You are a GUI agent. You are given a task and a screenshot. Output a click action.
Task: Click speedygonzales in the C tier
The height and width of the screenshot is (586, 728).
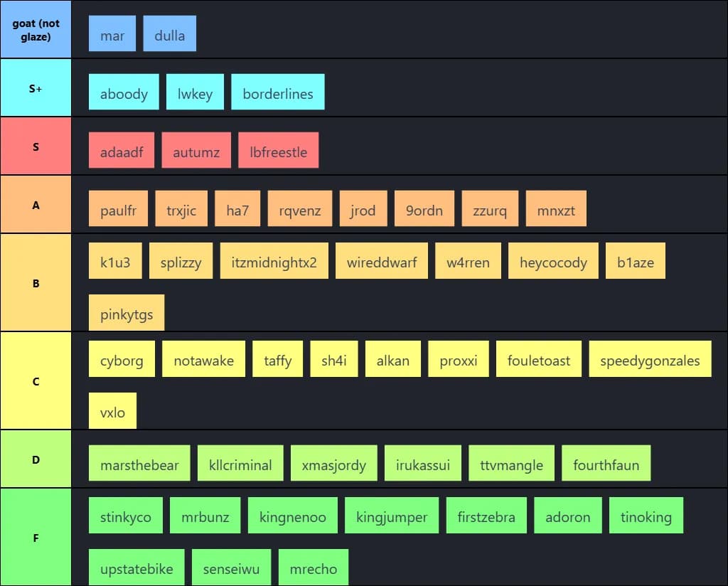point(649,359)
